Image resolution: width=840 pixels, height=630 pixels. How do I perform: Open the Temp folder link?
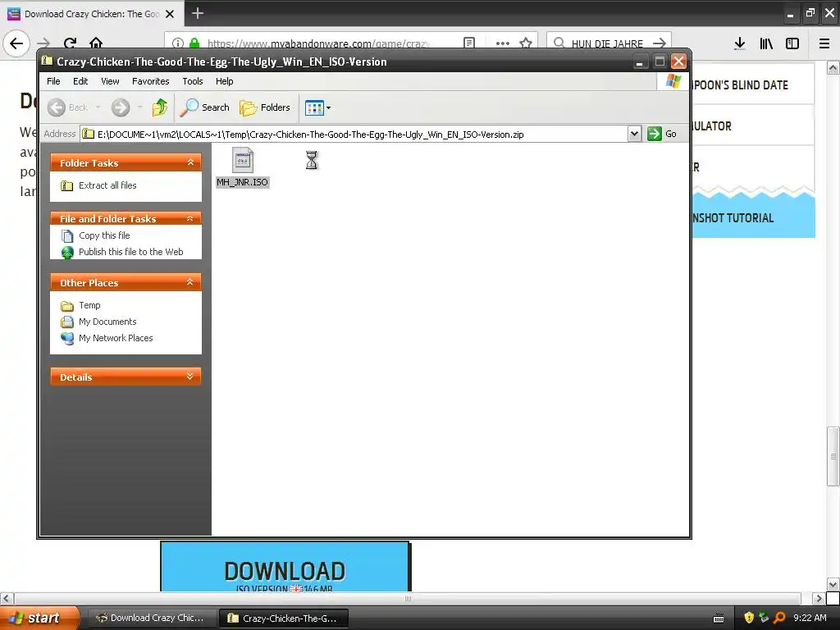coord(89,305)
